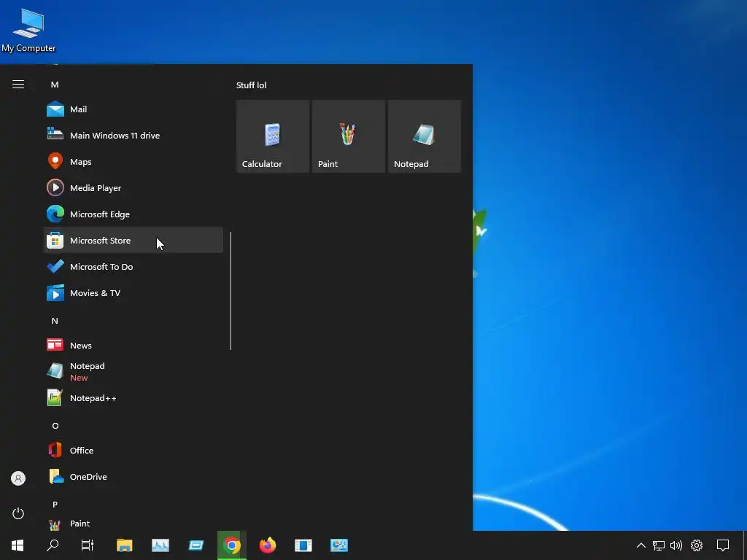Select the O section header
The height and width of the screenshot is (560, 747).
[x=55, y=426]
